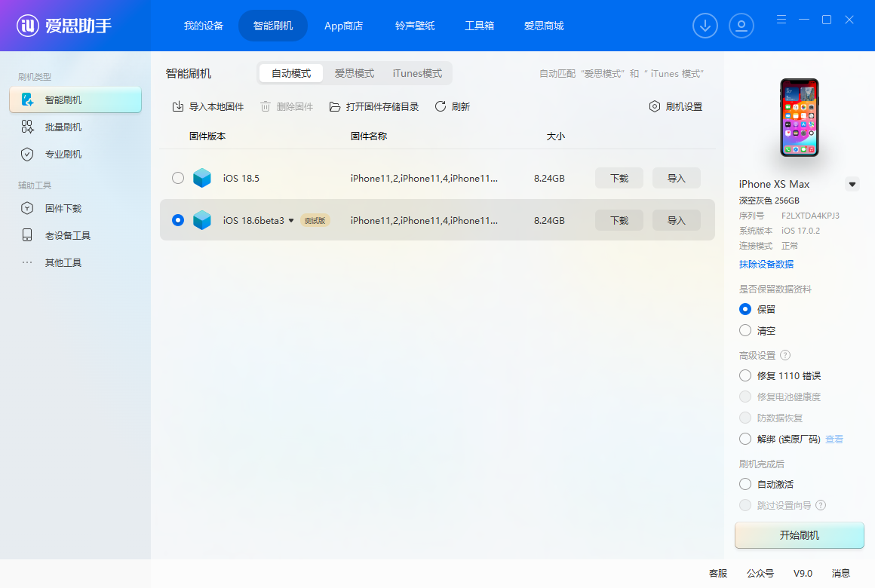Click the 开始刷机 button
The height and width of the screenshot is (588, 875).
(799, 535)
